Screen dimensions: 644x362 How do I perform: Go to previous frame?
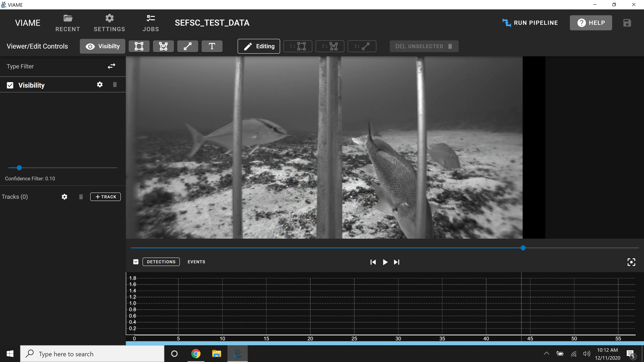click(373, 262)
